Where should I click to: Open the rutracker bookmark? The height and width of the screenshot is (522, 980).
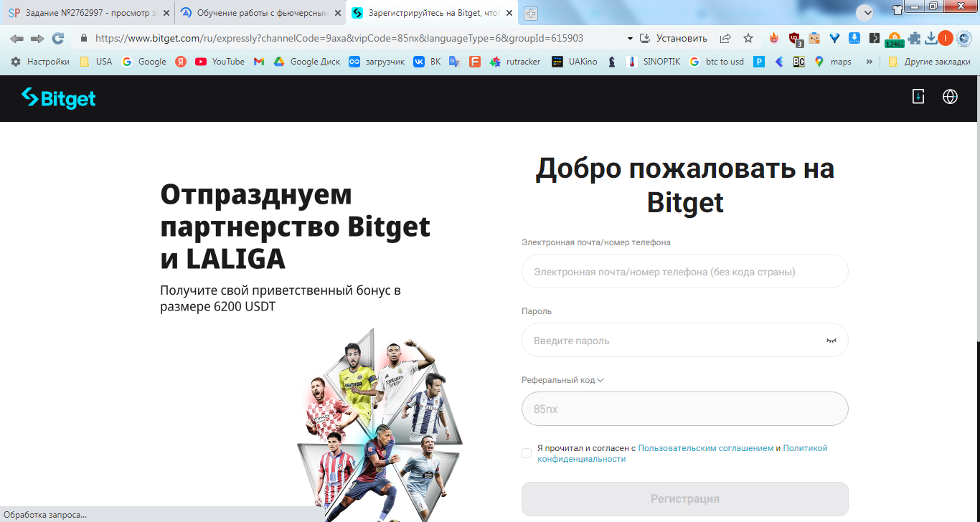[516, 62]
